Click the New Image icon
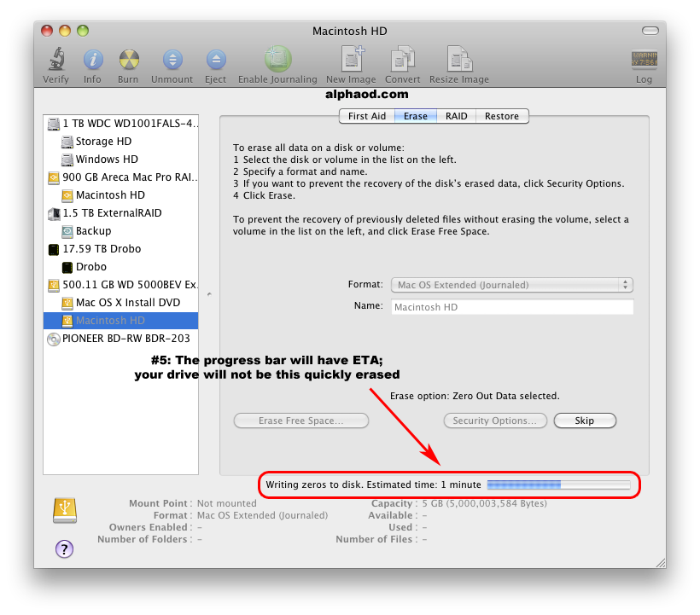The image size is (700, 615). coord(352,59)
